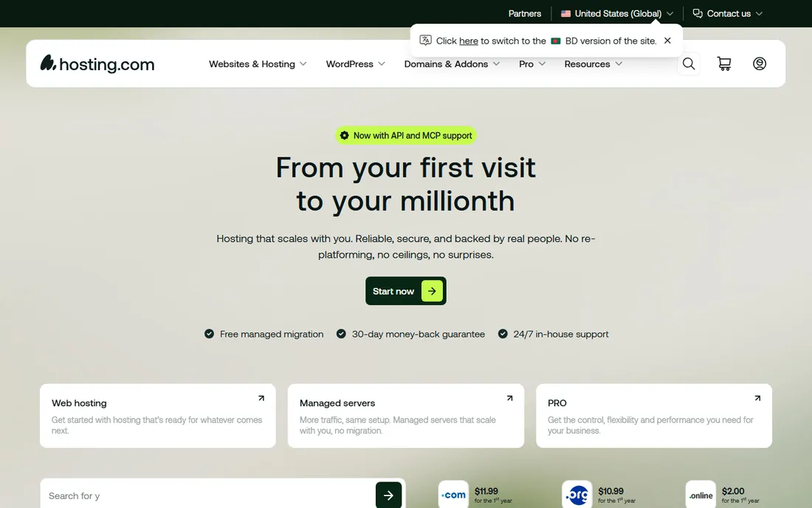The height and width of the screenshot is (508, 812).
Task: Open the user account icon
Action: pos(759,63)
